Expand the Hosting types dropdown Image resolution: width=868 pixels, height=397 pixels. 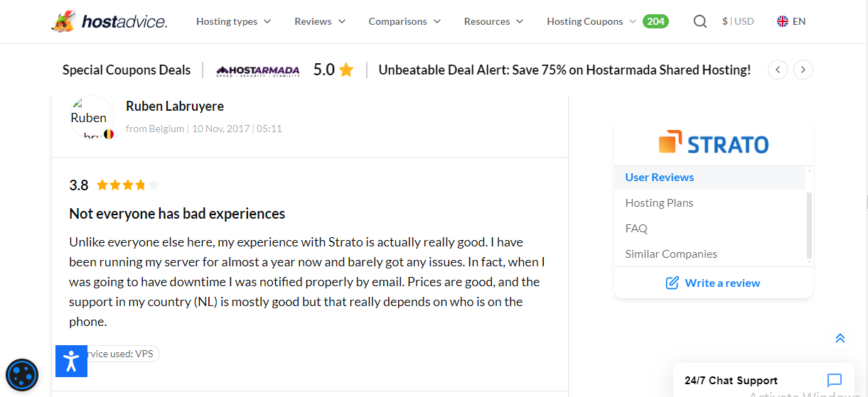tap(233, 21)
